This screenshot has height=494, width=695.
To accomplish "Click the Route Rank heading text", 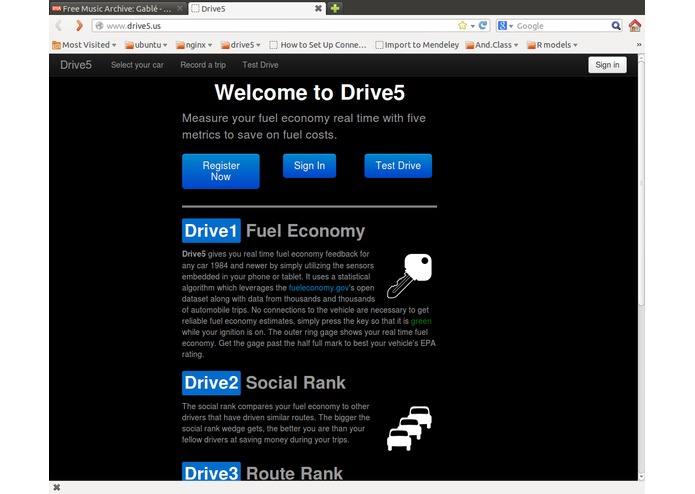I will (x=294, y=473).
